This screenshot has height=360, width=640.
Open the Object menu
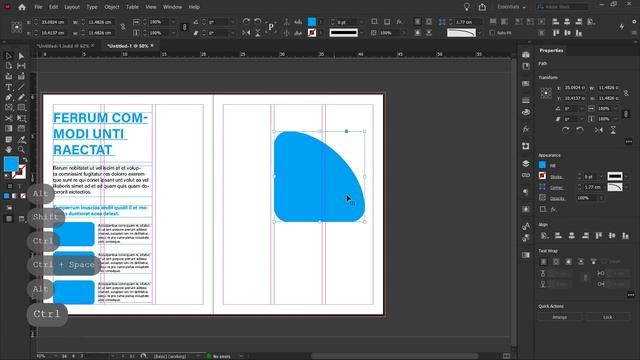pyautogui.click(x=111, y=7)
